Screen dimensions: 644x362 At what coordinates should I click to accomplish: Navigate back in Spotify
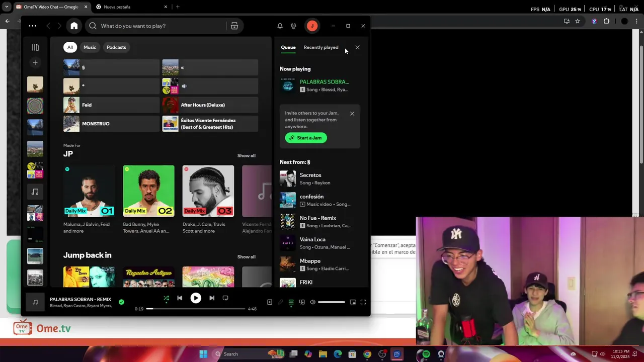point(48,26)
